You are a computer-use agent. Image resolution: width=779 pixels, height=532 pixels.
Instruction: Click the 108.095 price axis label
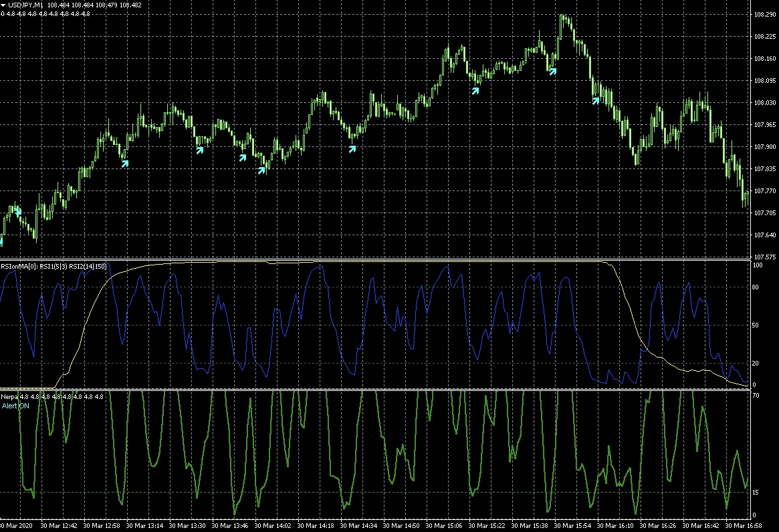coord(764,80)
